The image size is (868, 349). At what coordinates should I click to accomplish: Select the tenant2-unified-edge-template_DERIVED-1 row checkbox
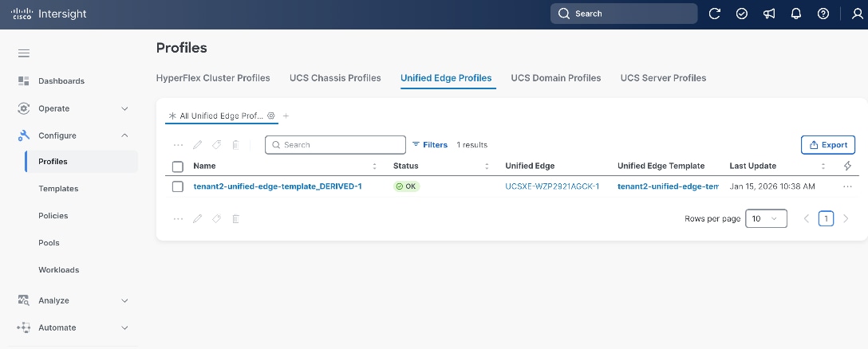pyautogui.click(x=178, y=187)
